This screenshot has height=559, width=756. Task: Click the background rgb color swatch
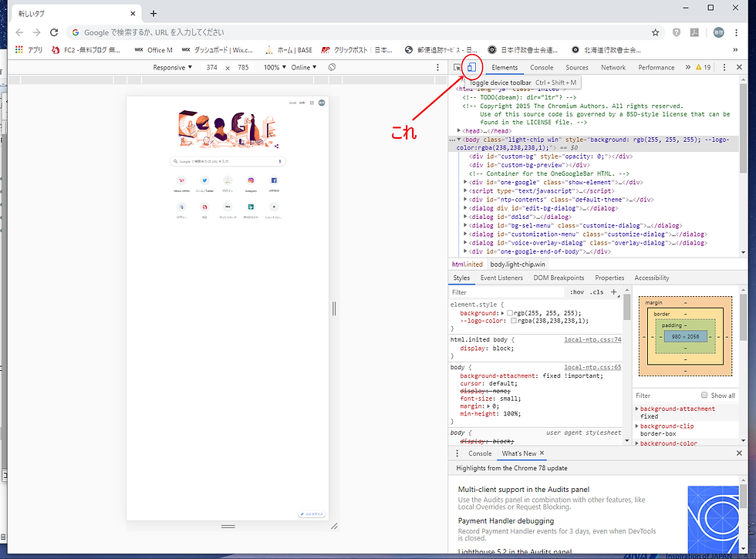tap(510, 313)
